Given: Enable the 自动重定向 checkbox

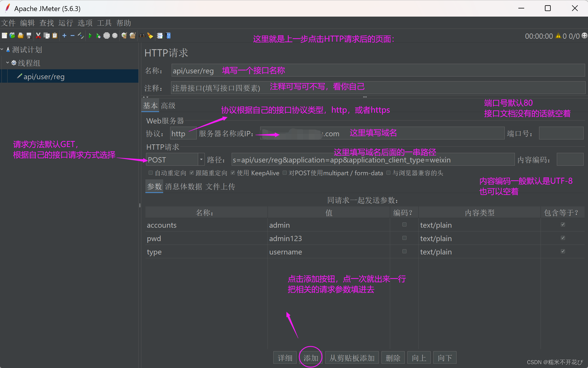Looking at the screenshot, I should pos(150,173).
